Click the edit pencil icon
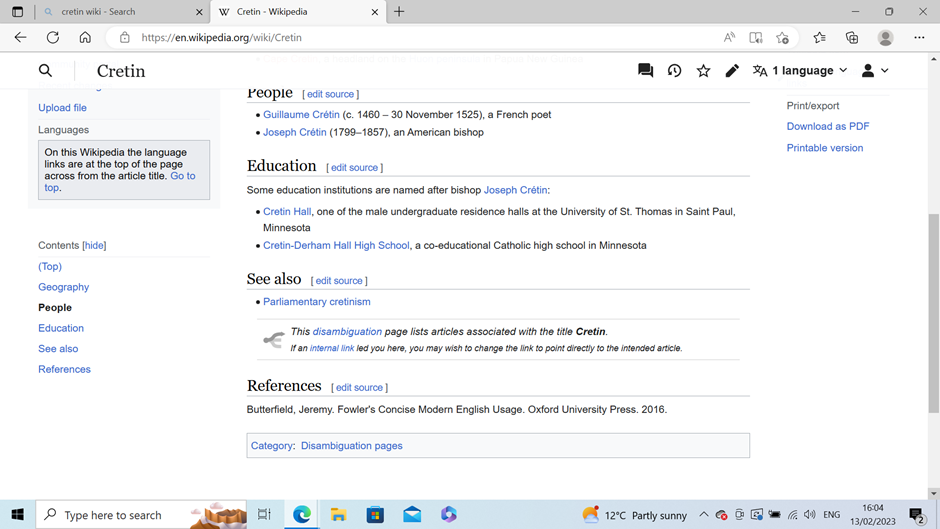 pos(732,71)
